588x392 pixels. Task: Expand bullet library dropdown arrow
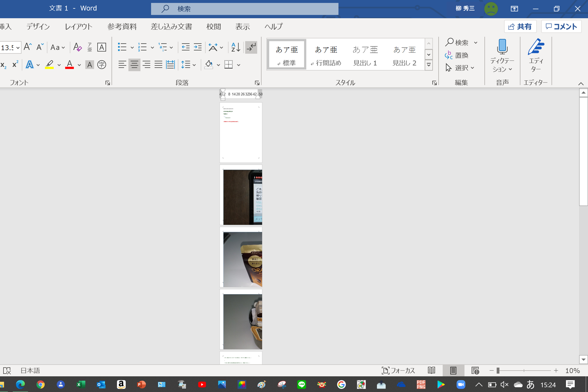132,48
